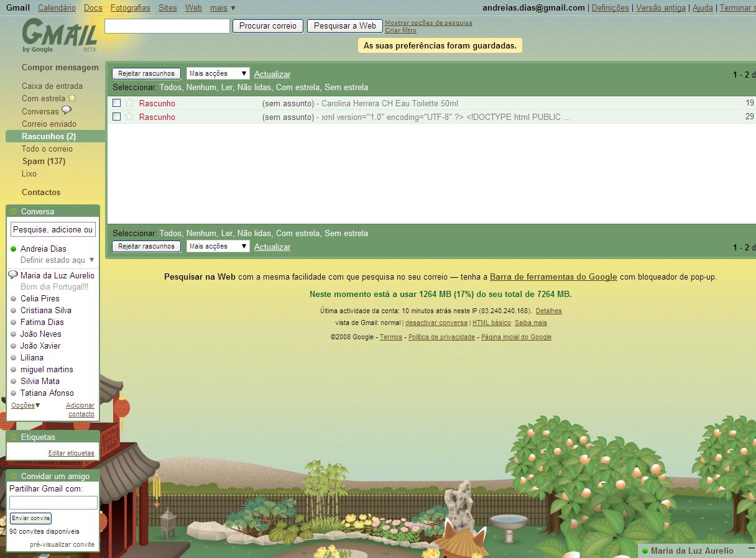
Task: Click the star icon beside Com estrela
Action: pos(72,98)
